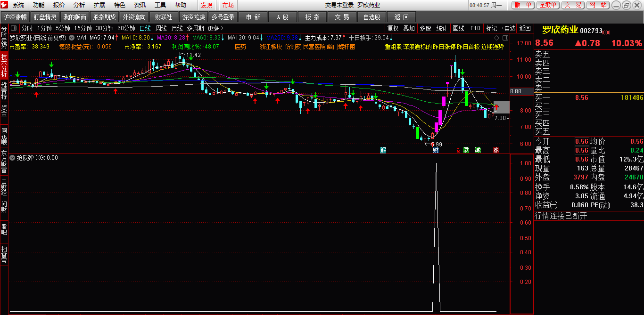This screenshot has height=315, width=644.
Task: Click the diamond icon above the chart
Action: (497, 37)
